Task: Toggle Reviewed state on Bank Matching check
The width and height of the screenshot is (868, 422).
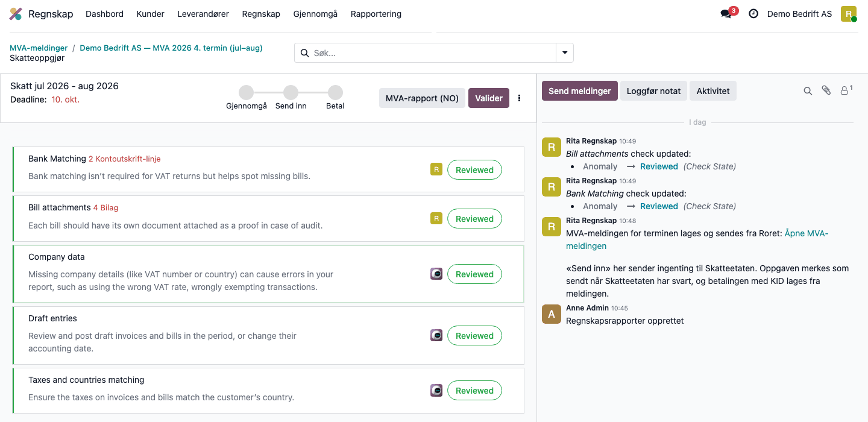Action: (x=474, y=170)
